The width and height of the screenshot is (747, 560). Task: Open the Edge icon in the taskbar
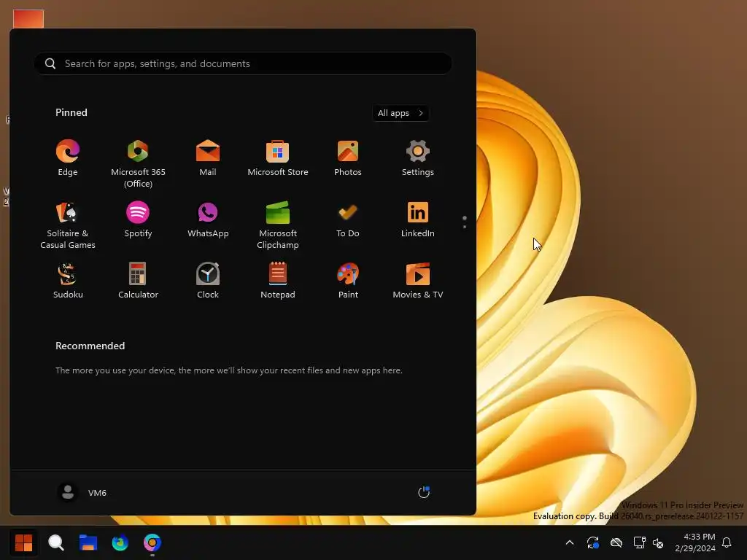point(120,542)
